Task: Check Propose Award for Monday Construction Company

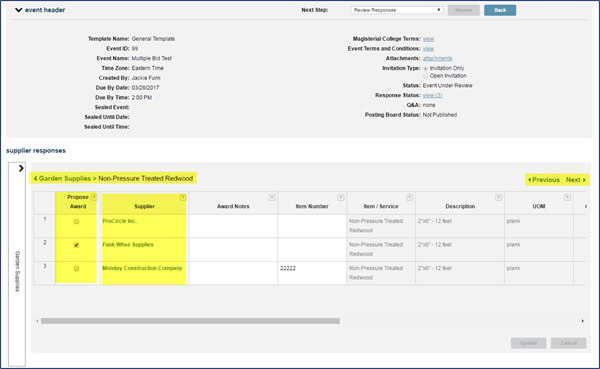Action: 77,269
